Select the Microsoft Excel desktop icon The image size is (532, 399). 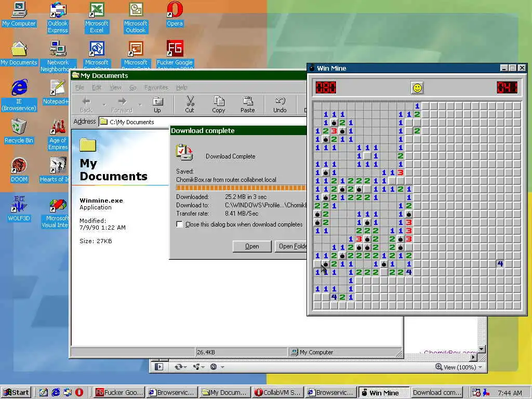[97, 18]
